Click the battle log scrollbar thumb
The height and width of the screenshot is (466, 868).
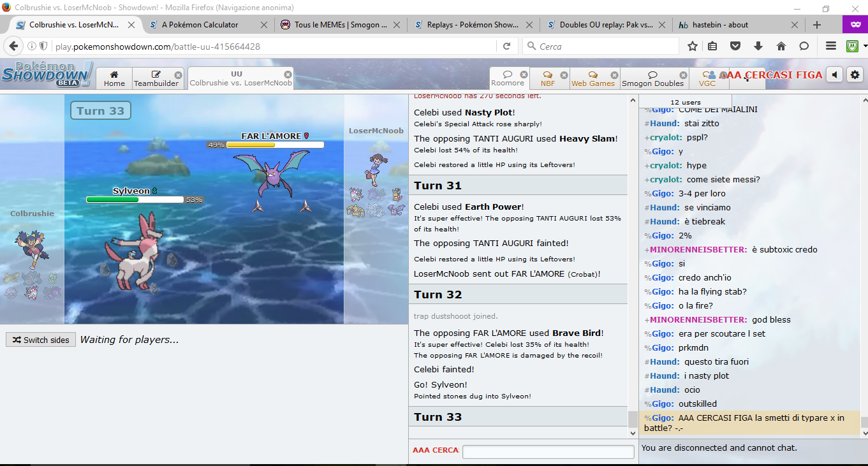click(633, 418)
